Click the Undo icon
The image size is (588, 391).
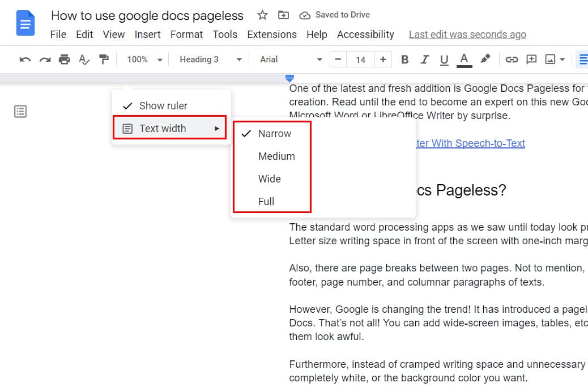pyautogui.click(x=25, y=59)
